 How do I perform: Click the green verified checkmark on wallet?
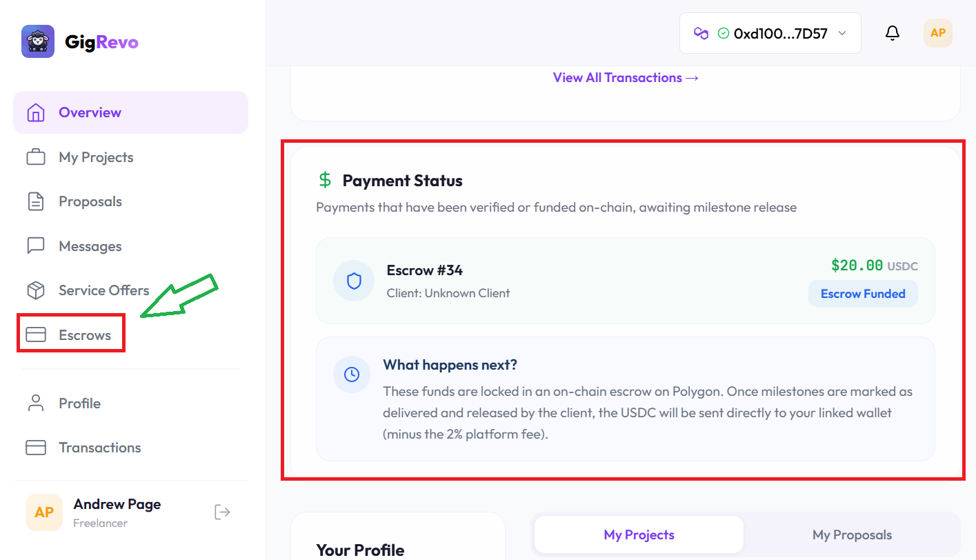pos(723,32)
